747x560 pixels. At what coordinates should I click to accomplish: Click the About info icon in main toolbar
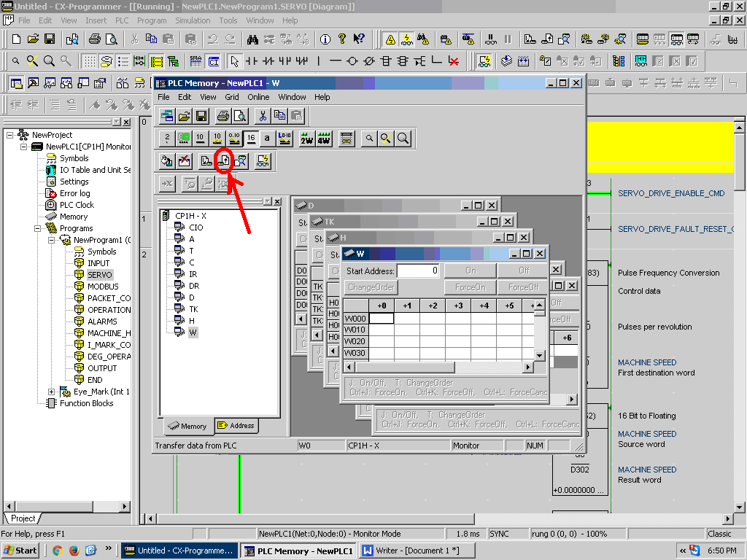click(325, 39)
